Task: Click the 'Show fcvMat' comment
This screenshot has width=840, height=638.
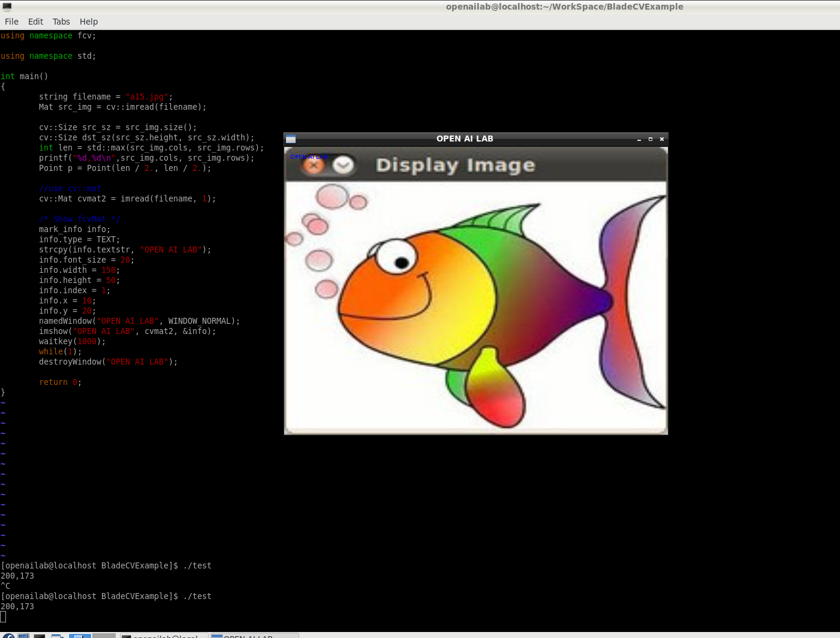Action: [x=80, y=219]
